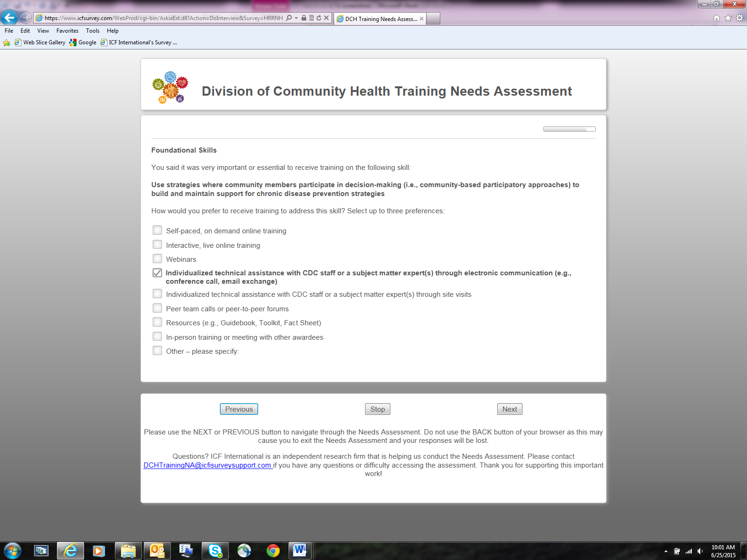
Task: Click the window switcher taskbar icon
Action: click(42, 551)
